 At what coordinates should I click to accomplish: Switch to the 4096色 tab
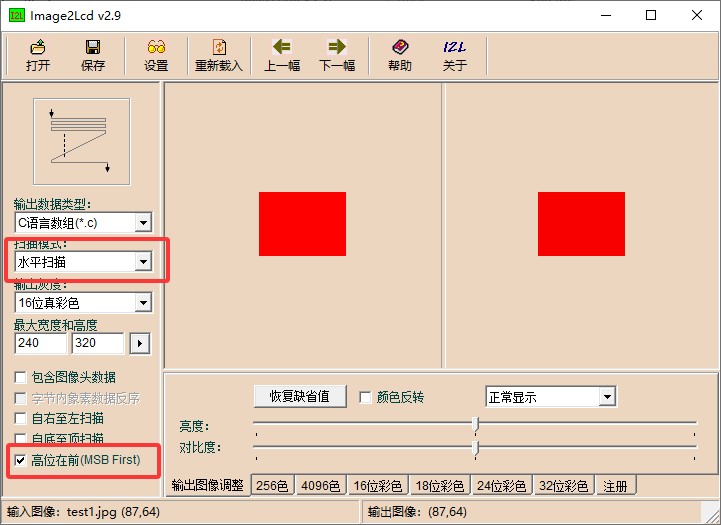tap(320, 486)
